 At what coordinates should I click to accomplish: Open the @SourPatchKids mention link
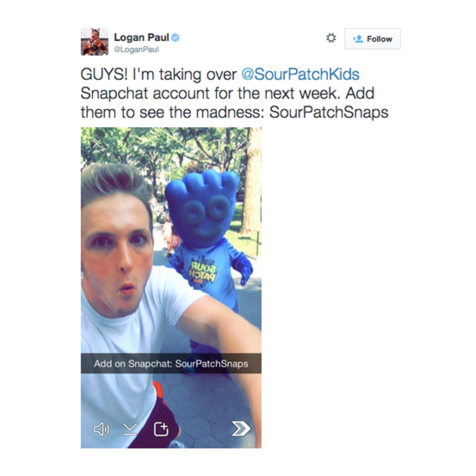tap(301, 74)
